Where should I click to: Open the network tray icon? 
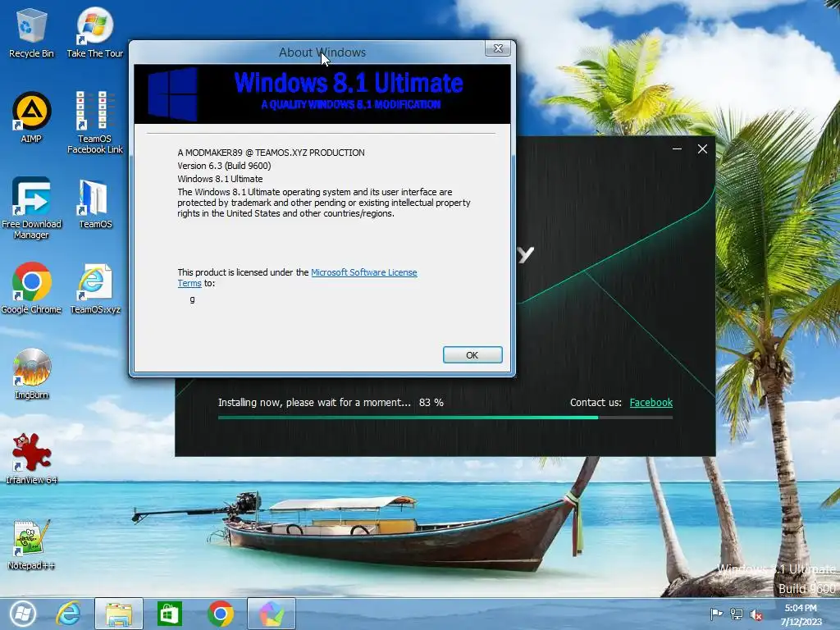point(737,614)
